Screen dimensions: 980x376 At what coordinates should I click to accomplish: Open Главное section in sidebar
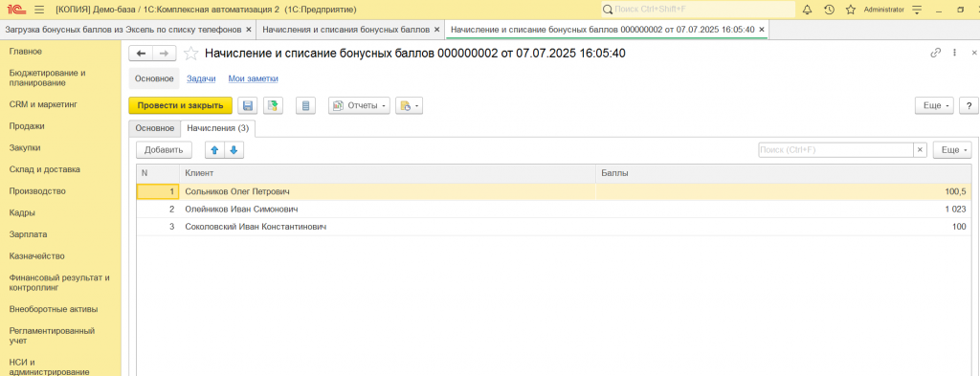[x=26, y=52]
